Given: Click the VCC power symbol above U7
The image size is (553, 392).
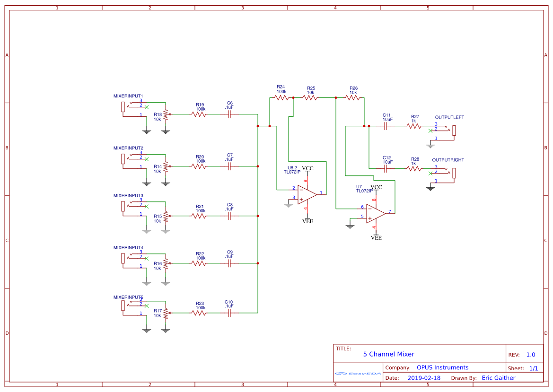Looking at the screenshot, I should pyautogui.click(x=376, y=187).
